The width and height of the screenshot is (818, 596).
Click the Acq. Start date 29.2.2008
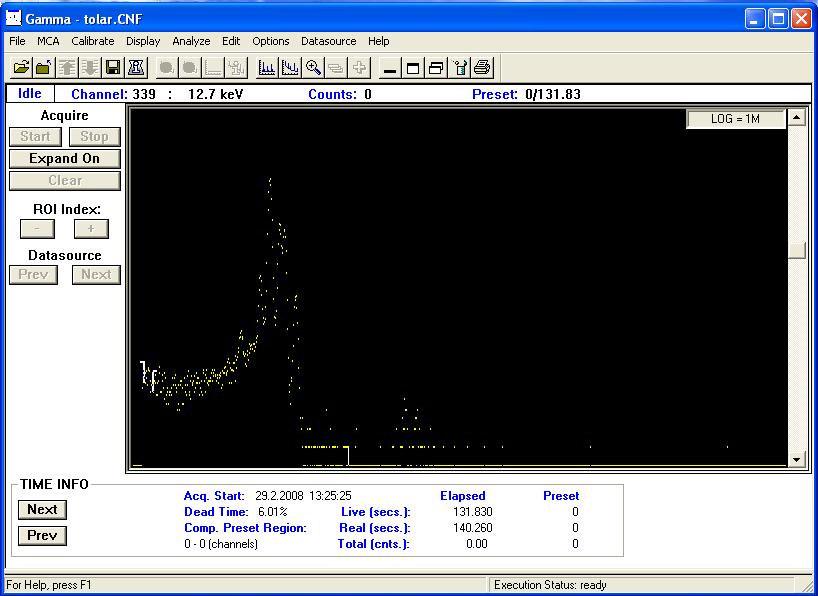(279, 496)
